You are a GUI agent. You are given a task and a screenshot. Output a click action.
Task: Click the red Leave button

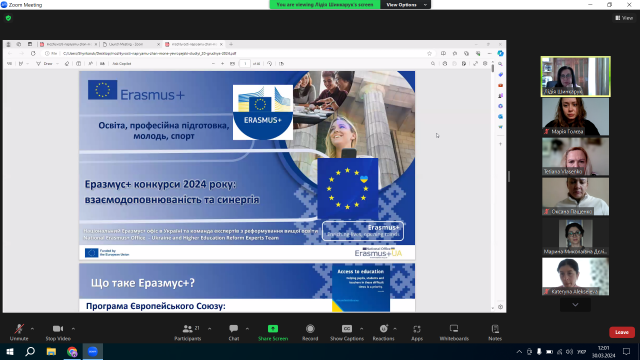click(x=622, y=332)
